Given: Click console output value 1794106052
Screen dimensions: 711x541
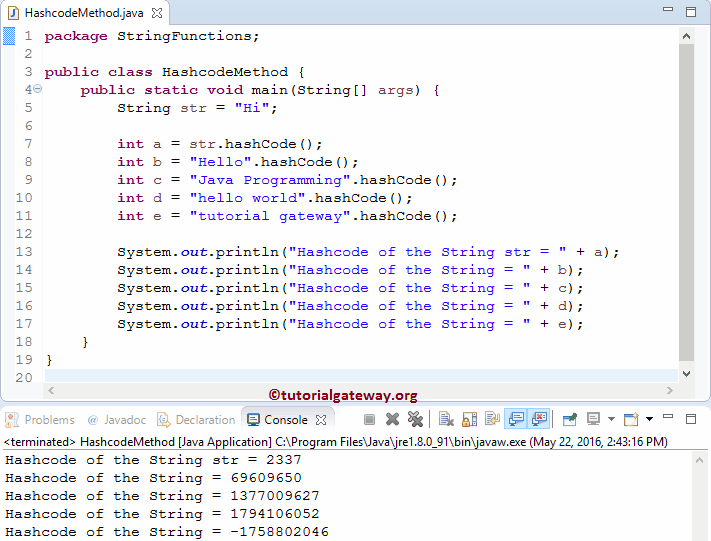Looking at the screenshot, I should 275,514.
